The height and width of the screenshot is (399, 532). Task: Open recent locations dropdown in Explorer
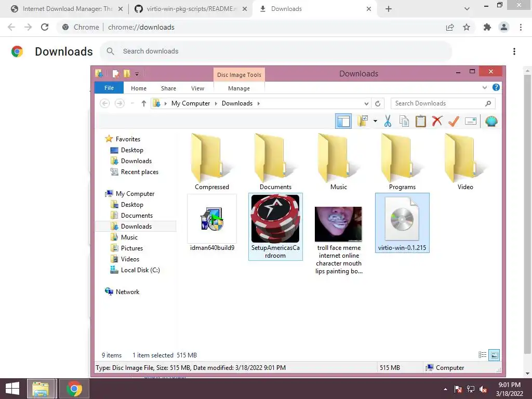point(132,103)
